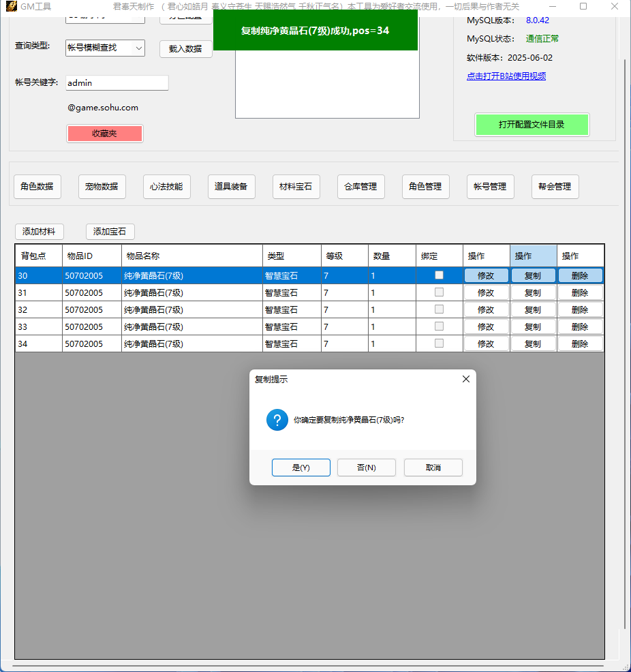Toggle 绑定 checkbox for backpack slot 34
Image resolution: width=631 pixels, height=672 pixels.
(x=440, y=343)
